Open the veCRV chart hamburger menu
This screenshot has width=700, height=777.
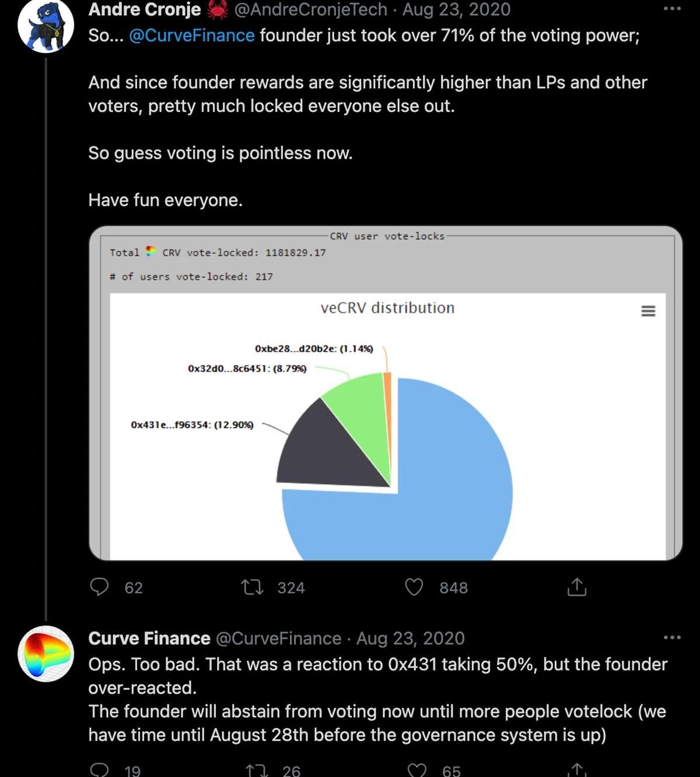[648, 311]
